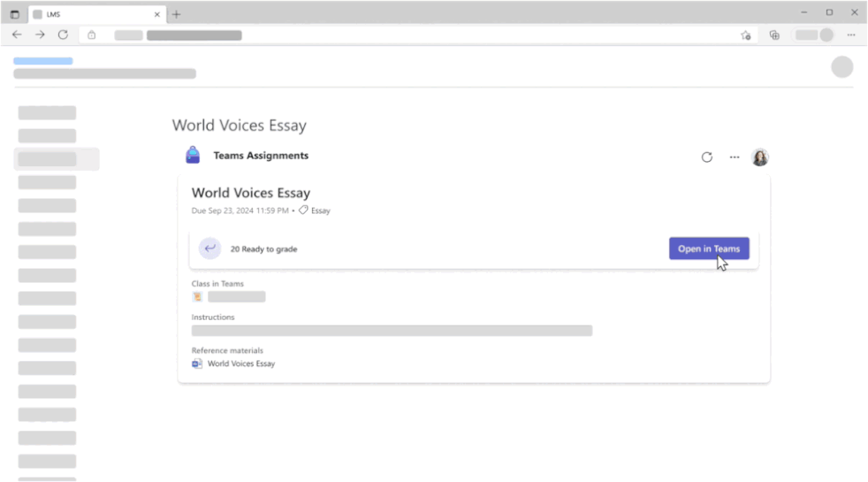The image size is (868, 482).
Task: Click the Word file icon under Reference materials
Action: point(197,363)
